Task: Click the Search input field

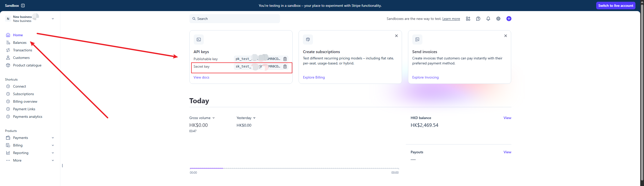Action: click(234, 19)
